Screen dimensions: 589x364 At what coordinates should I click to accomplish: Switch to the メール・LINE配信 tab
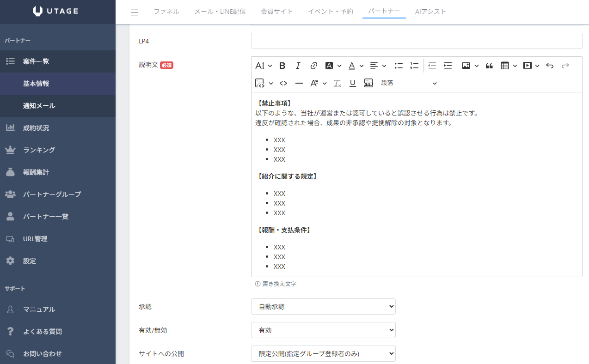click(x=220, y=12)
